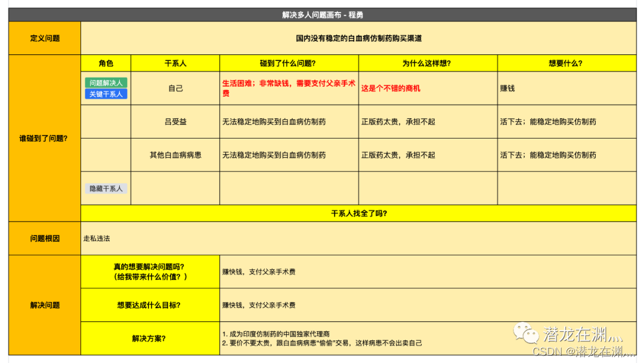
Task: Select the 自己 stakeholder cell
Action: [175, 88]
